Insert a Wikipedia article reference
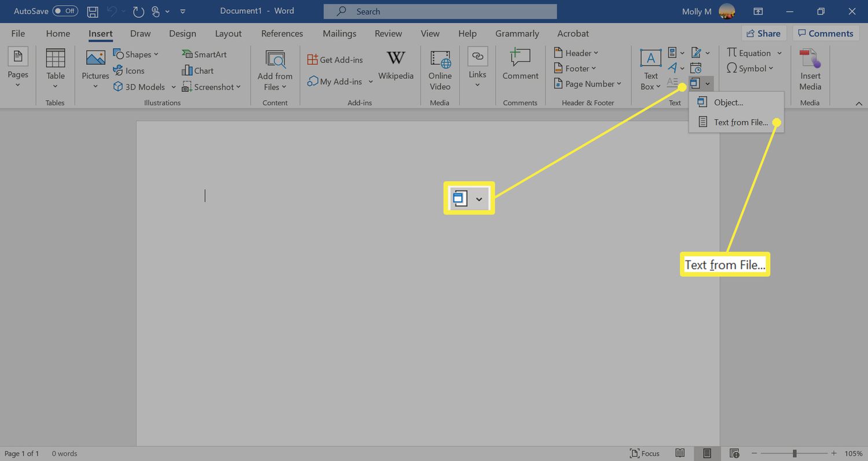 click(x=396, y=67)
